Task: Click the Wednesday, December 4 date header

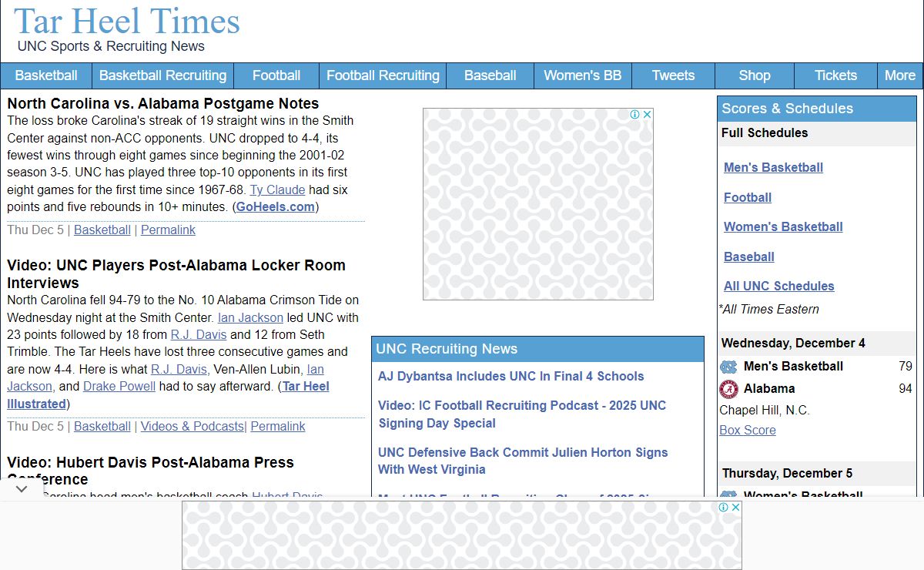Action: [x=817, y=343]
